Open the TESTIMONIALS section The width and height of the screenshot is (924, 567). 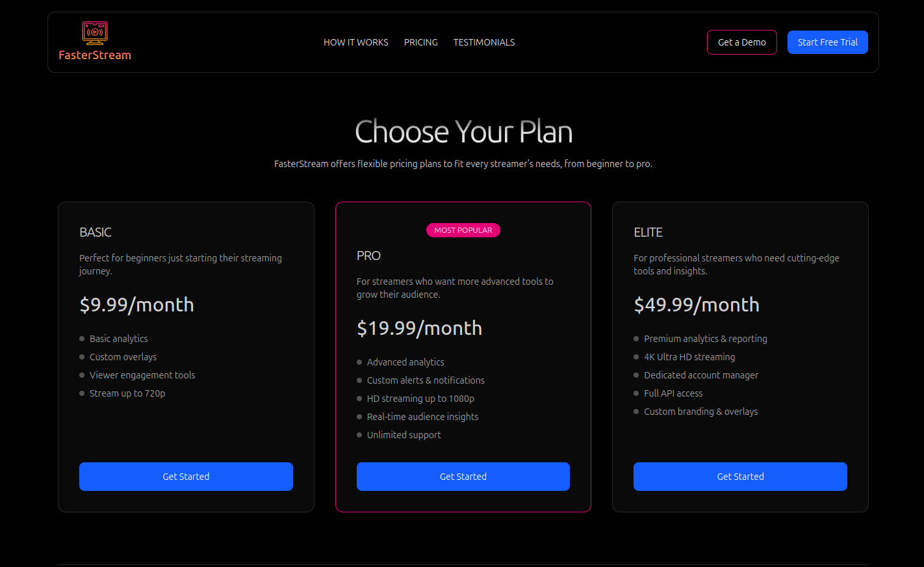(x=483, y=42)
